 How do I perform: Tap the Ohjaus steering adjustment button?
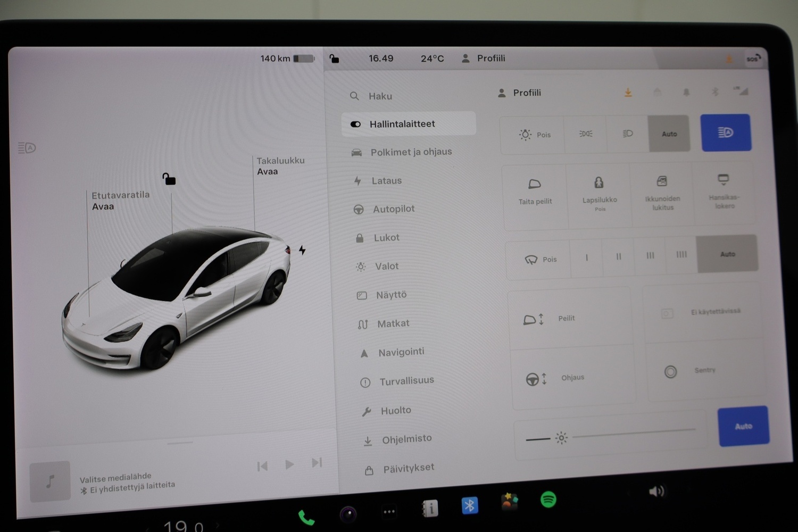tap(573, 377)
